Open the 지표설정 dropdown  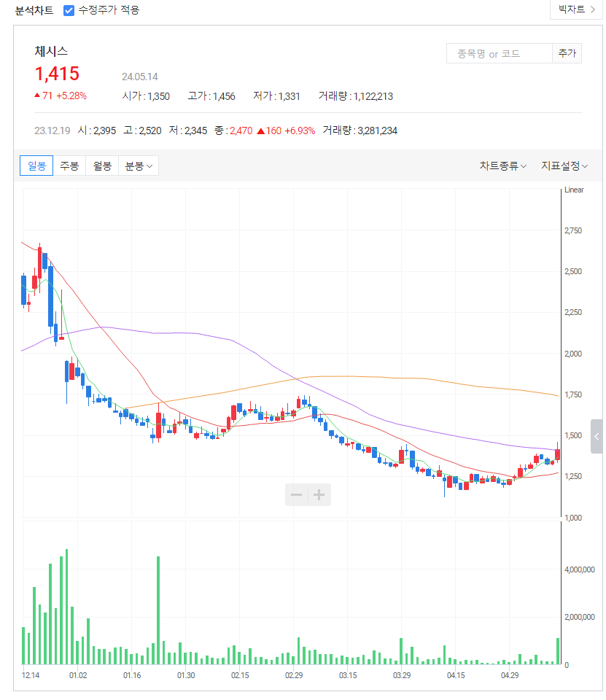564,166
